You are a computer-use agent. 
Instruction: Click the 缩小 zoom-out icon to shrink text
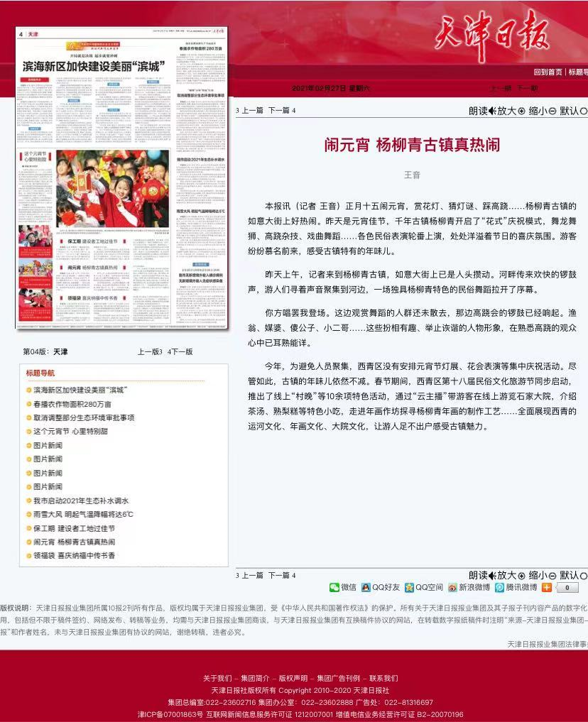pyautogui.click(x=552, y=111)
